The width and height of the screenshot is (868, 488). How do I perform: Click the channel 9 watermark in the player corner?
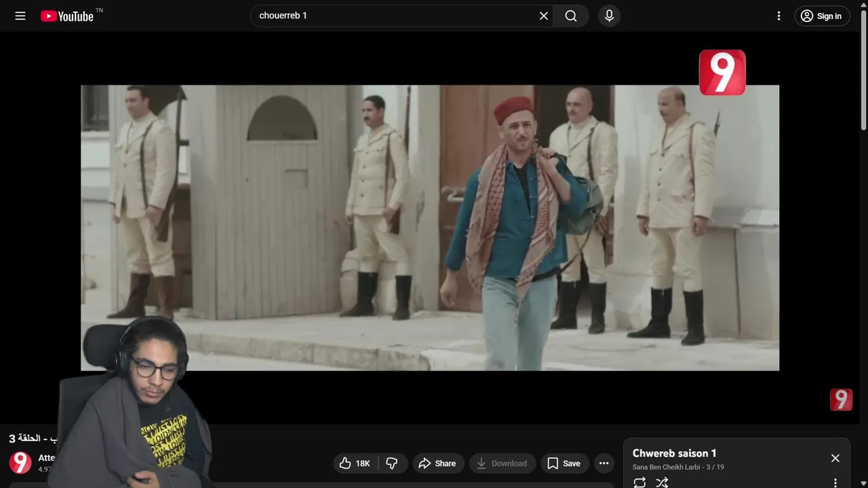pos(841,400)
